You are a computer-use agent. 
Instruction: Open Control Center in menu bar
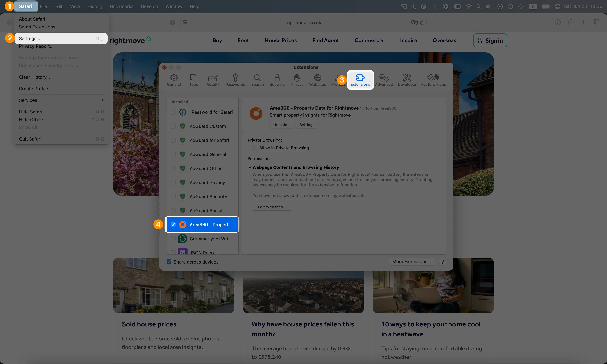pos(557,6)
